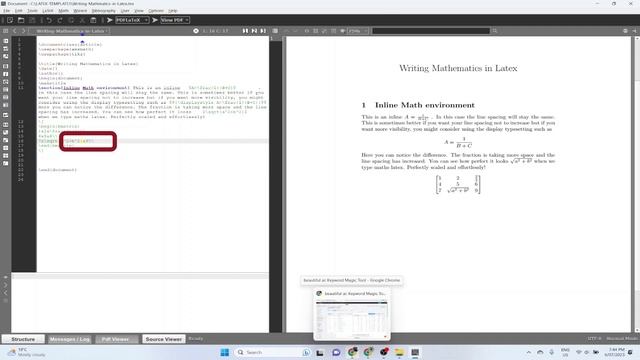Click the top icon in left sidebar
640x360 pixels.
tap(6, 41)
